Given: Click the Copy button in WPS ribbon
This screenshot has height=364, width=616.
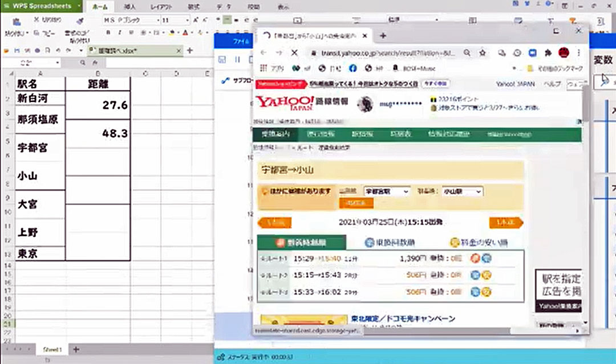Looking at the screenshot, I should tap(44, 34).
